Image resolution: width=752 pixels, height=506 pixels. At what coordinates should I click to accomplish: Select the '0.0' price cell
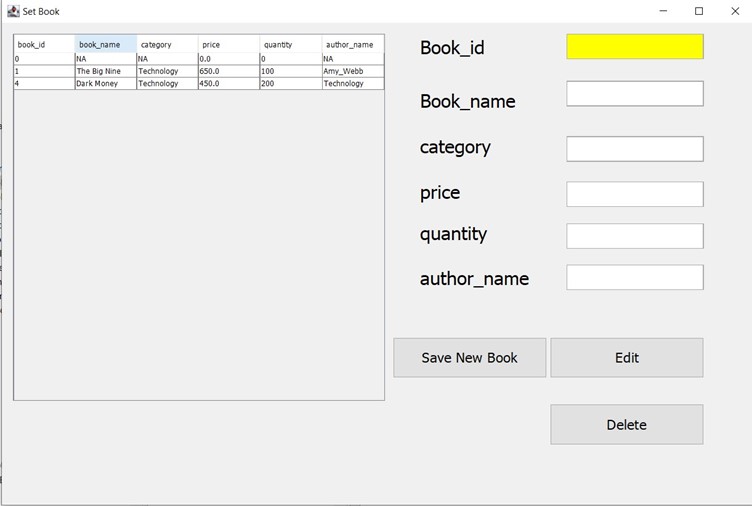[229, 59]
